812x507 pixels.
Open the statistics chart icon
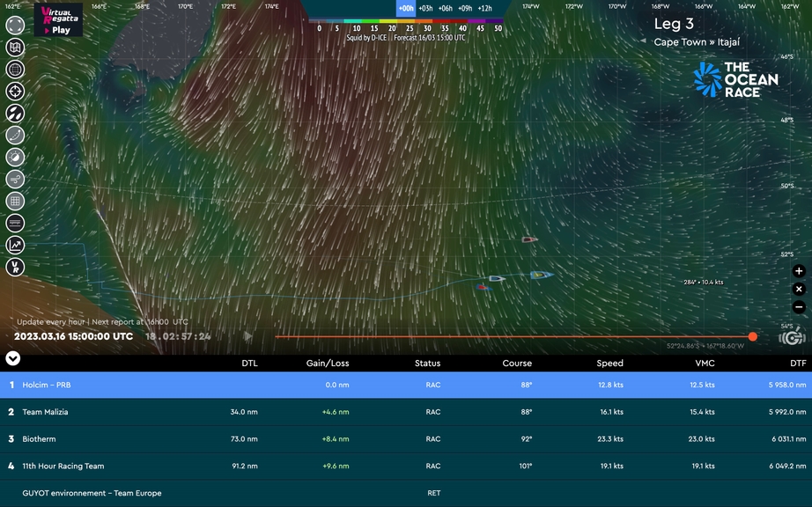(15, 245)
